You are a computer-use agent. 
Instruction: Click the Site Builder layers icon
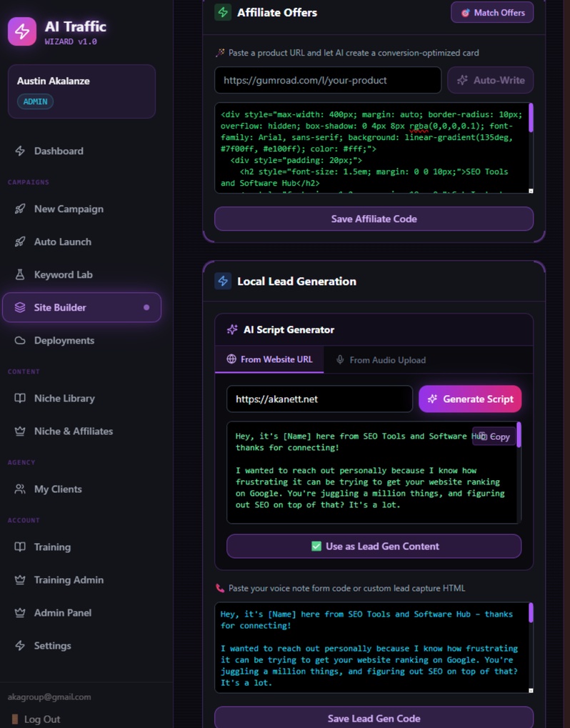point(20,307)
